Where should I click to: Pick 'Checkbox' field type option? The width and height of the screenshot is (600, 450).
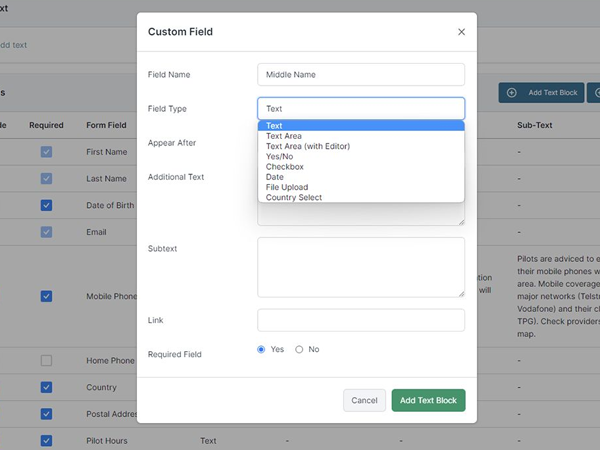(284, 167)
